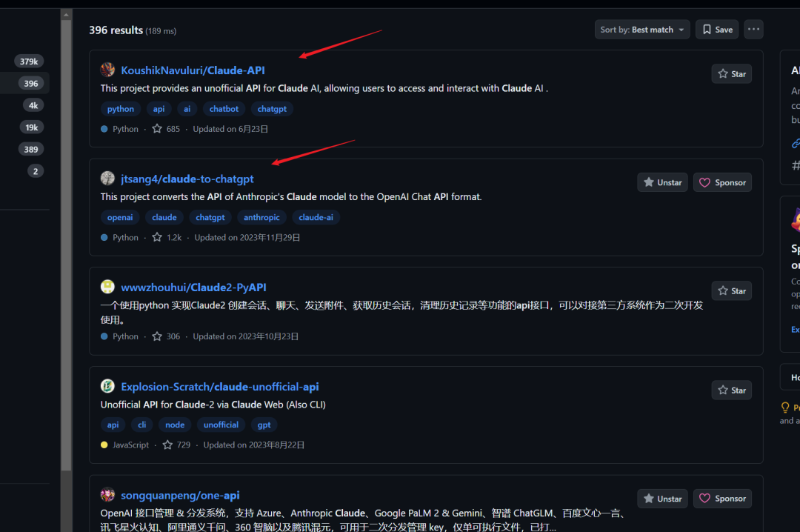Select the node topic tag
This screenshot has height=532, width=800.
175,425
